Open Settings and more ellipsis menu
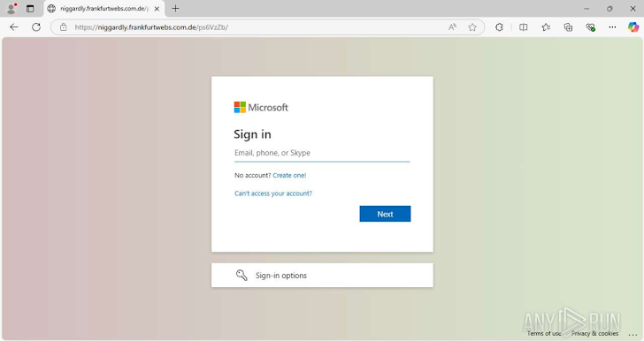 [x=612, y=27]
